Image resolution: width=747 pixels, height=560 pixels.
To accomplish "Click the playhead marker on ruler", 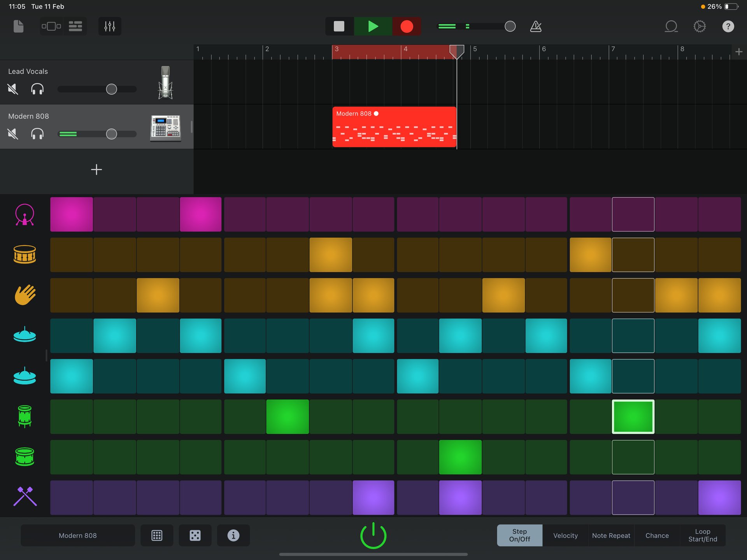I will click(457, 51).
